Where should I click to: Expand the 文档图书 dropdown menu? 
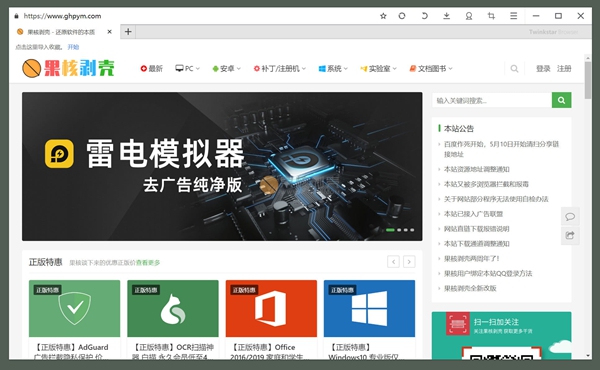pos(431,68)
